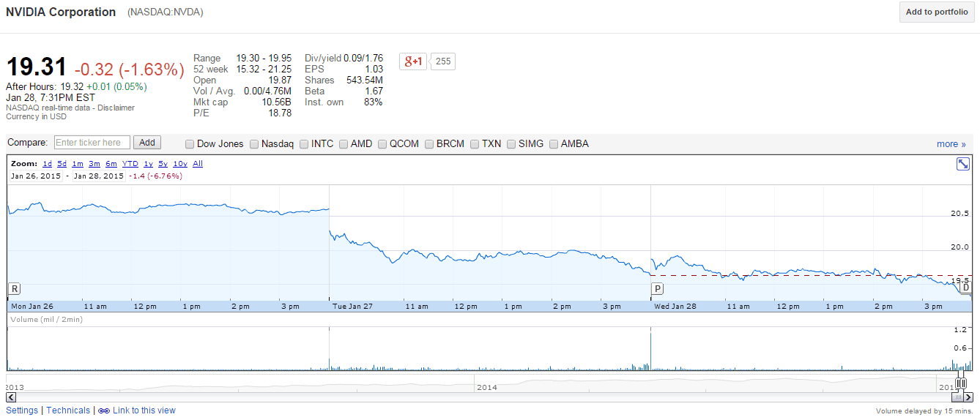Screen dimensions: 980x420
Task: Toggle the AMD comparison checkbox
Action: 344,144
